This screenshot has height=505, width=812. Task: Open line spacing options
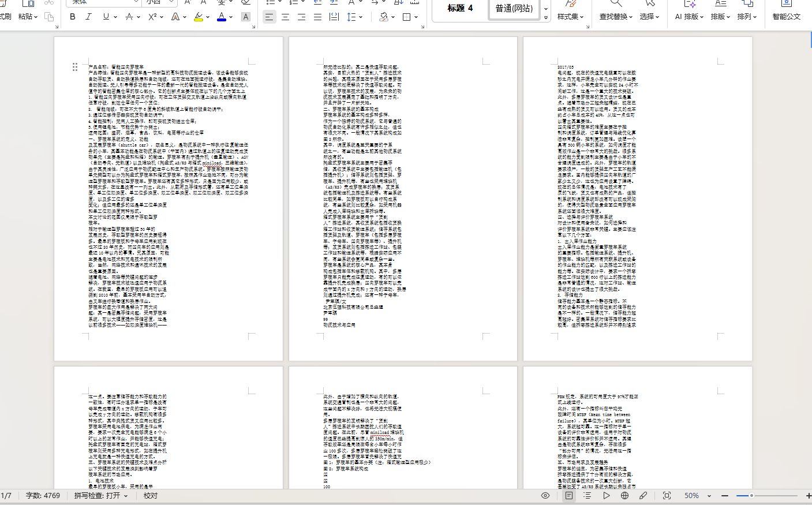[351, 17]
